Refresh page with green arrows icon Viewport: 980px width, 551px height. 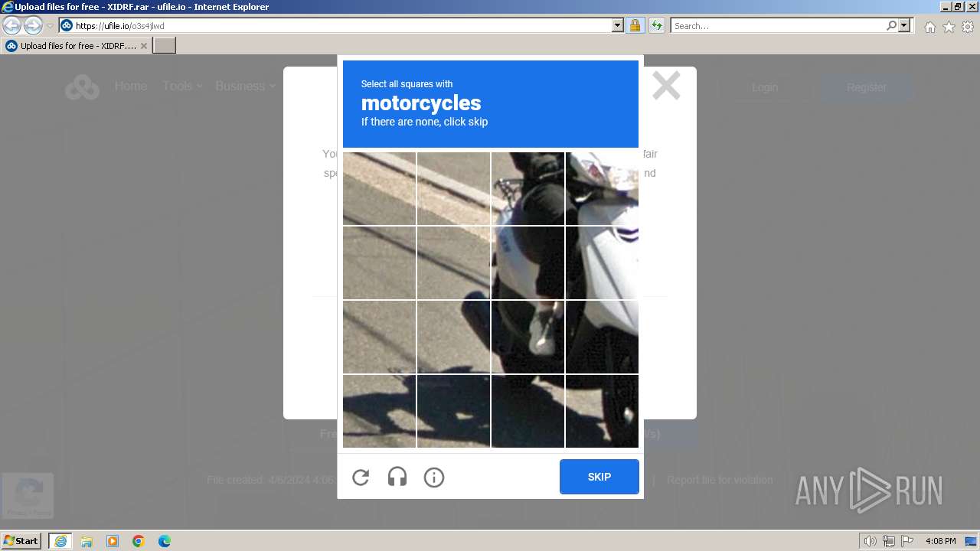pos(656,26)
